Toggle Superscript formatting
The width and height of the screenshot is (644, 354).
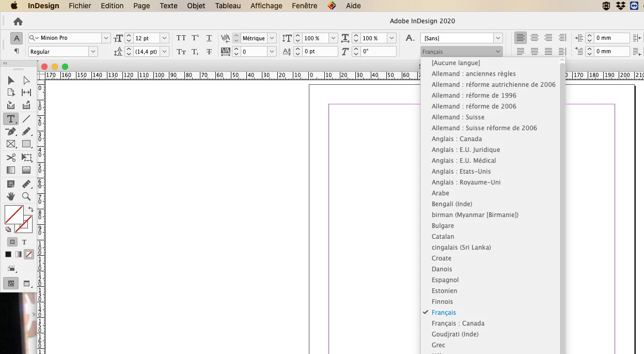(195, 38)
